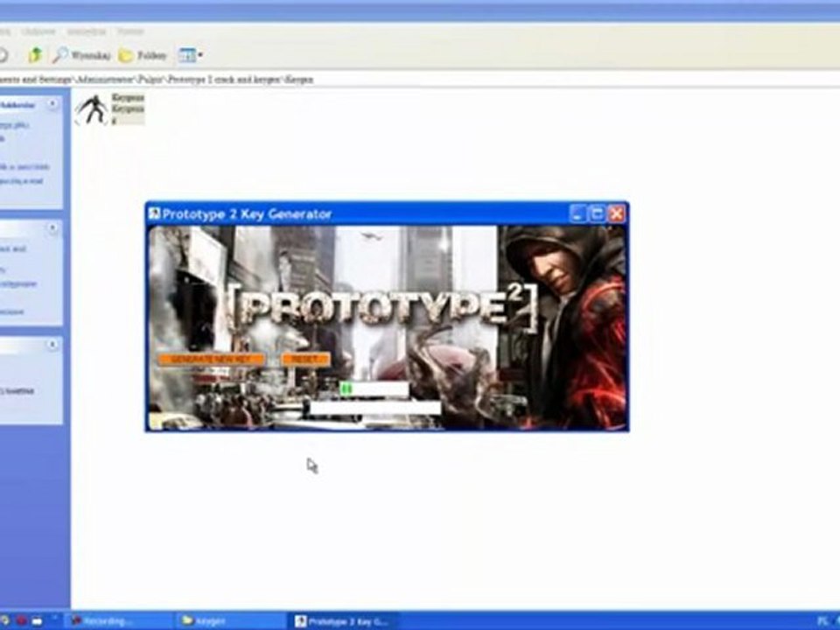This screenshot has height=630, width=840.
Task: Click the GENERATE NEW KEY button
Action: click(211, 360)
